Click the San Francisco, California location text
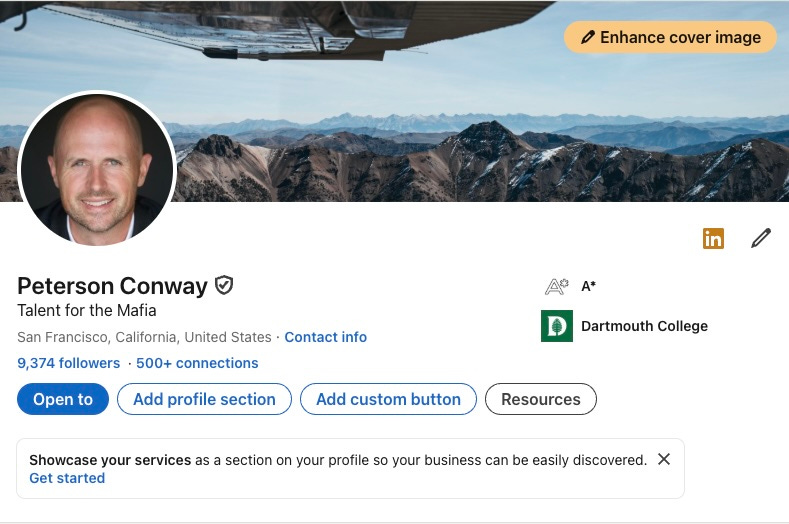789x524 pixels. [144, 337]
